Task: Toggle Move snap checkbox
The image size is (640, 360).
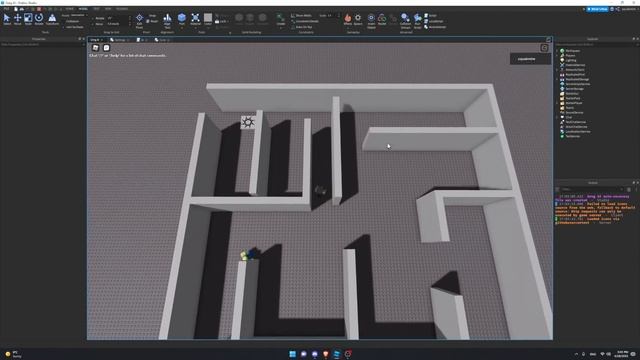Action: coord(94,24)
